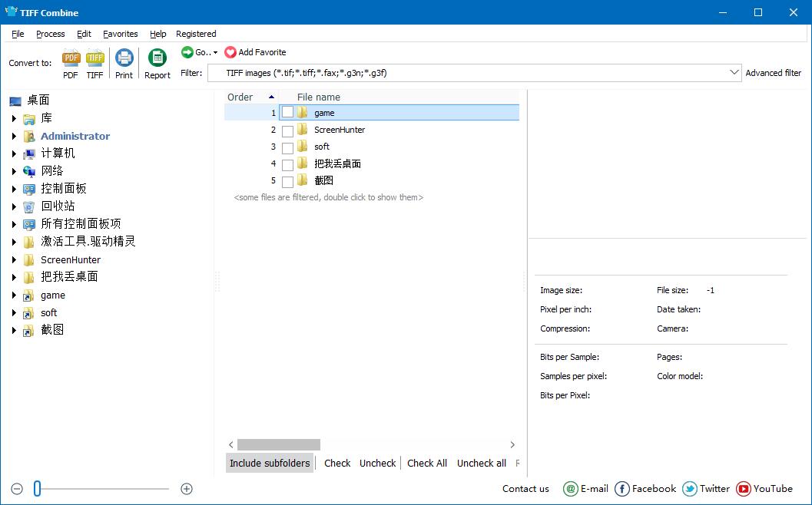Viewport: 812px width, 505px height.
Task: Check the 把我丢桌面 folder checkbox
Action: (x=287, y=165)
